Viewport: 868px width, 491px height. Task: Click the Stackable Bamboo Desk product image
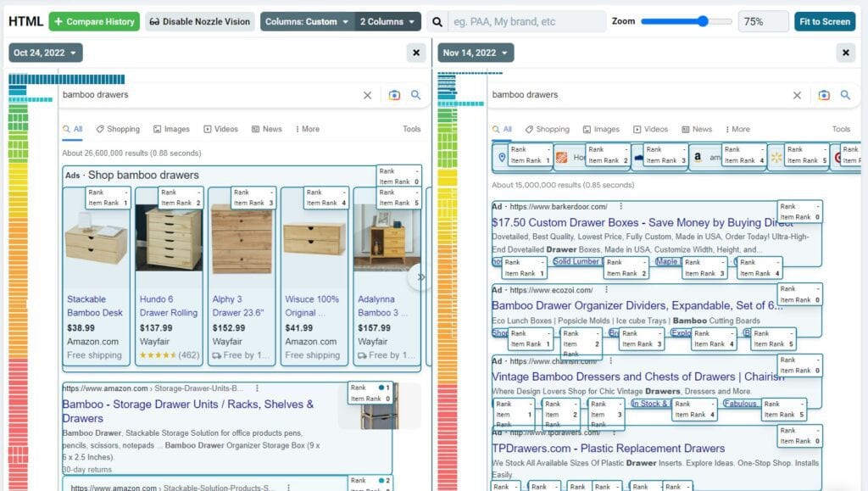[x=97, y=238]
